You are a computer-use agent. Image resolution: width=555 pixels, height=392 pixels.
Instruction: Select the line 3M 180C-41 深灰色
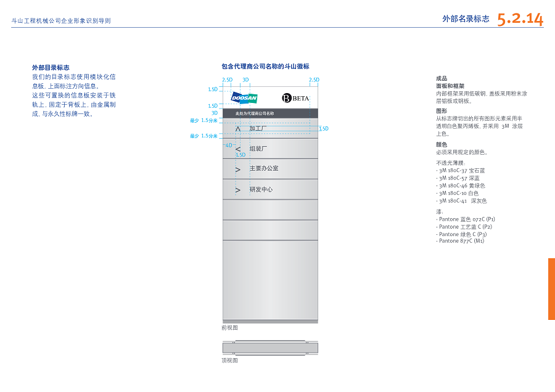pos(461,200)
